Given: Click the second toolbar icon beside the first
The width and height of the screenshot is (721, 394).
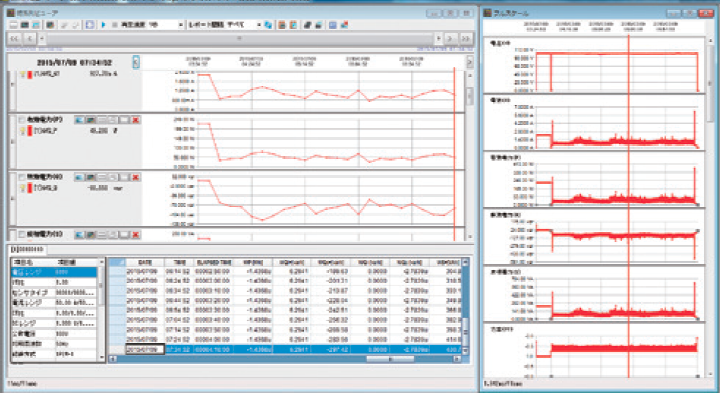Looking at the screenshot, I should click(x=25, y=25).
